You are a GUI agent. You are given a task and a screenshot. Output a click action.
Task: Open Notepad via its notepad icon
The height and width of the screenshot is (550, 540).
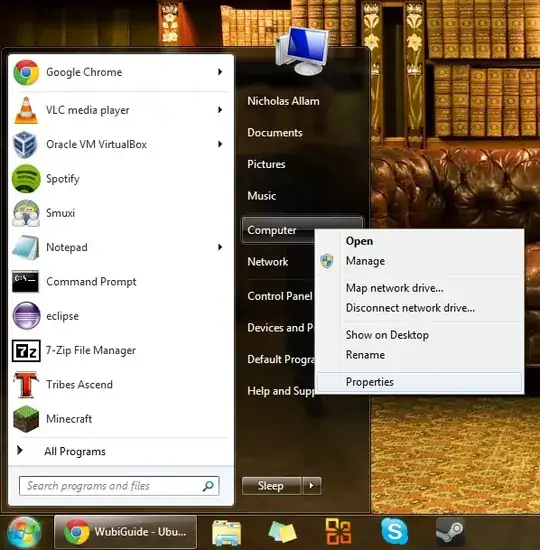(26, 248)
